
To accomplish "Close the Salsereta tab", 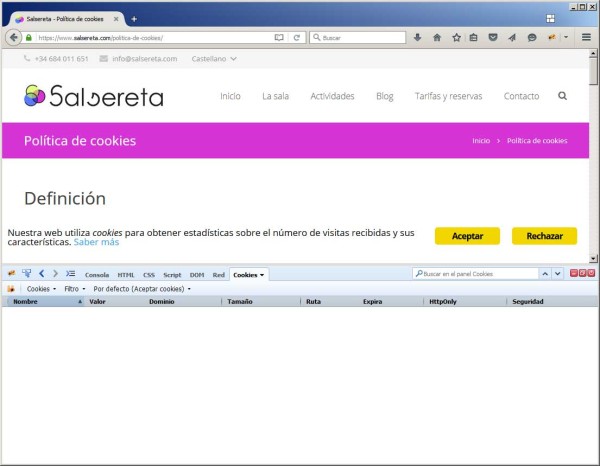I will [116, 19].
